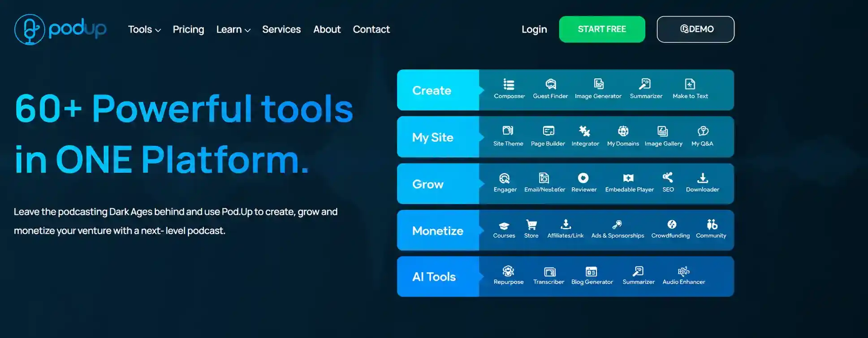Click the START FREE button
The height and width of the screenshot is (338, 868).
click(602, 29)
